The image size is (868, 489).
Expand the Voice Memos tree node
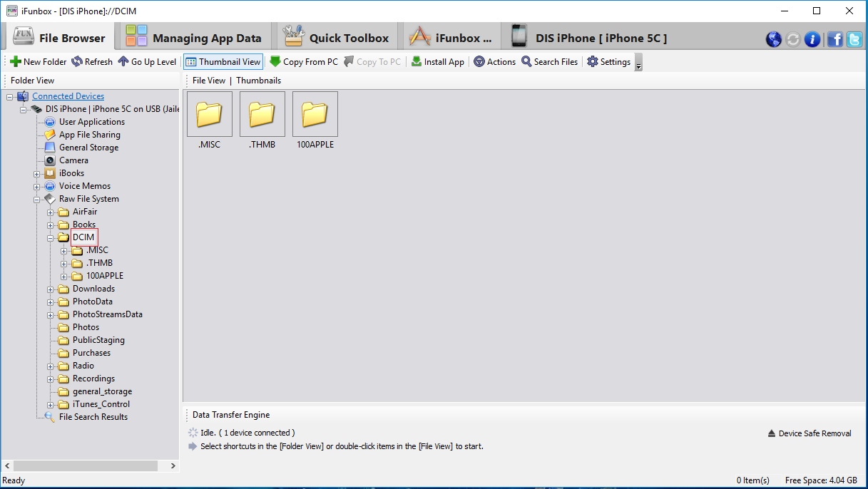(37, 186)
